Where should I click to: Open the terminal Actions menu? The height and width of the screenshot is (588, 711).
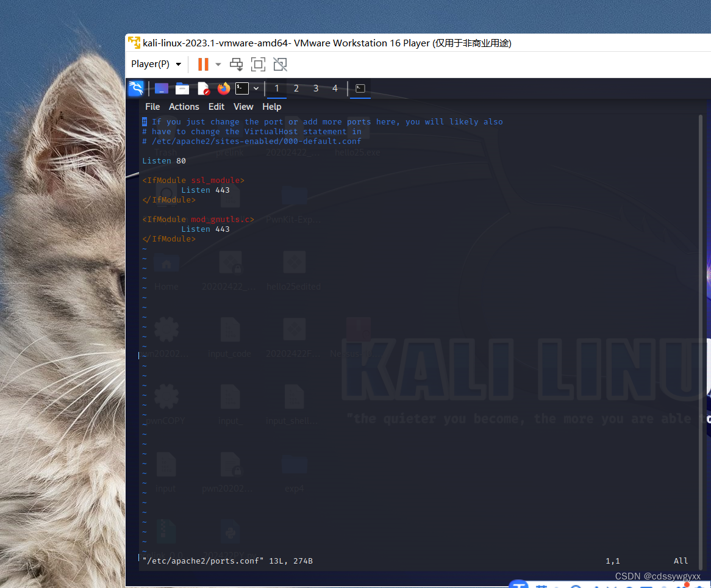pos(184,107)
